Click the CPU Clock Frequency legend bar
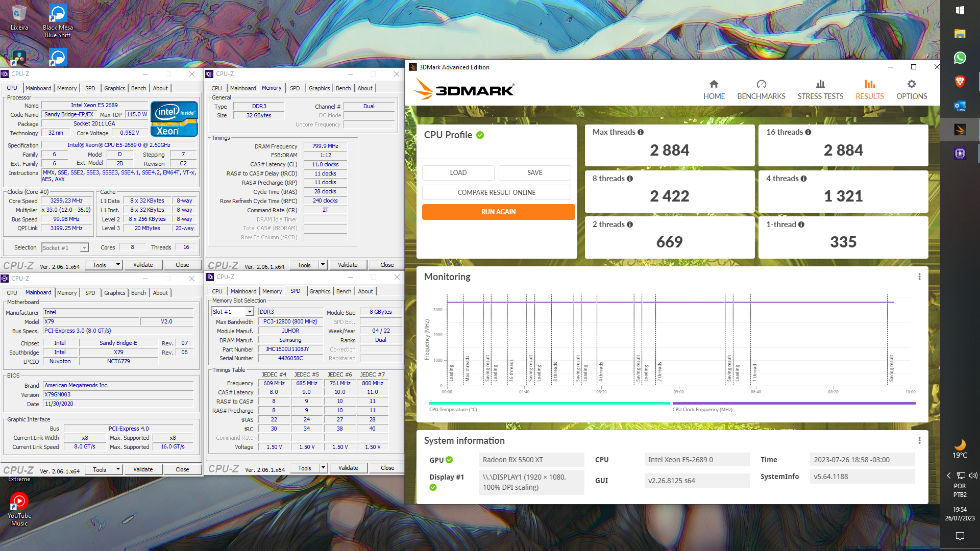Screen dimensions: 980x551 pyautogui.click(x=794, y=403)
